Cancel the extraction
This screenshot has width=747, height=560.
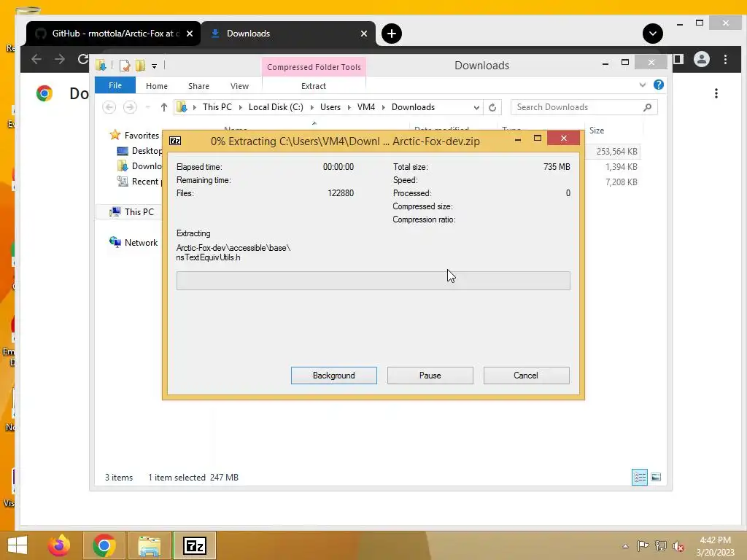(x=526, y=376)
